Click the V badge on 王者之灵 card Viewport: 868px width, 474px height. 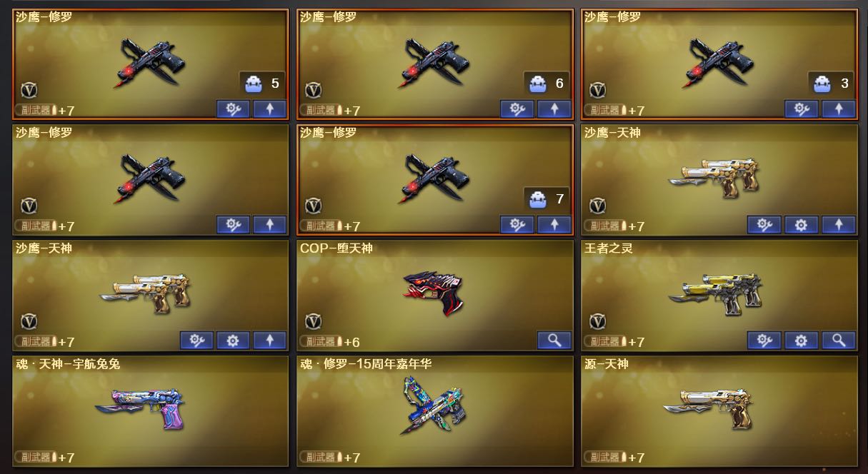point(597,321)
